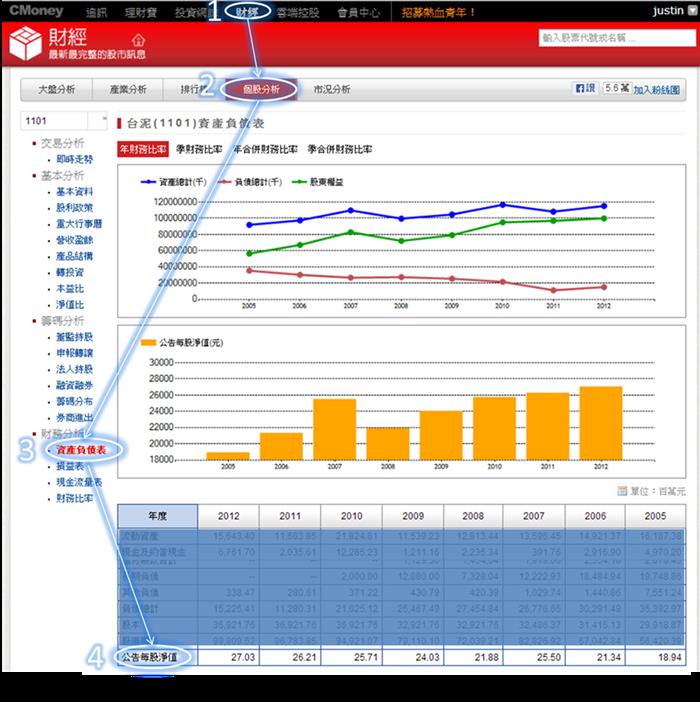Click the 台泥(1101)資產負債表 page title

pyautogui.click(x=195, y=123)
